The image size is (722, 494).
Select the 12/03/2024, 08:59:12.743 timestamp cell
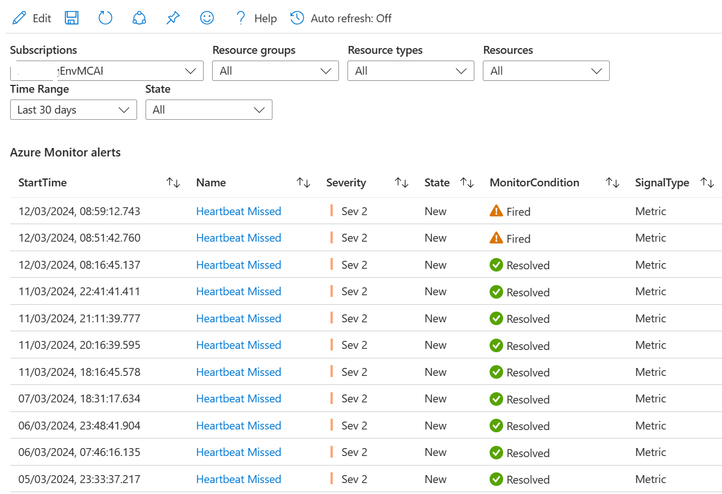pos(79,211)
